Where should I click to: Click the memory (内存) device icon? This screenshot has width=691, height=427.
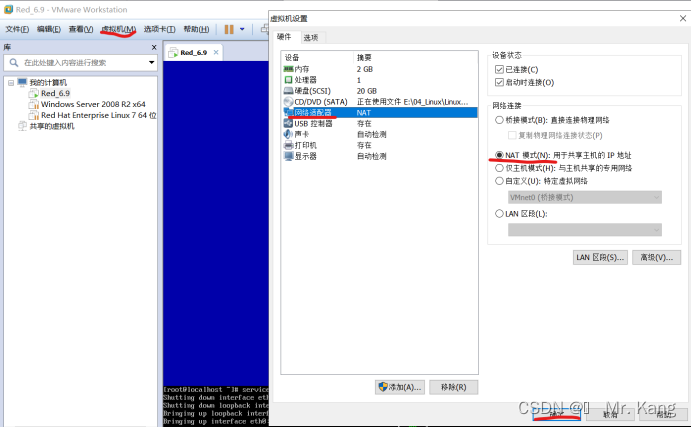[x=288, y=69]
